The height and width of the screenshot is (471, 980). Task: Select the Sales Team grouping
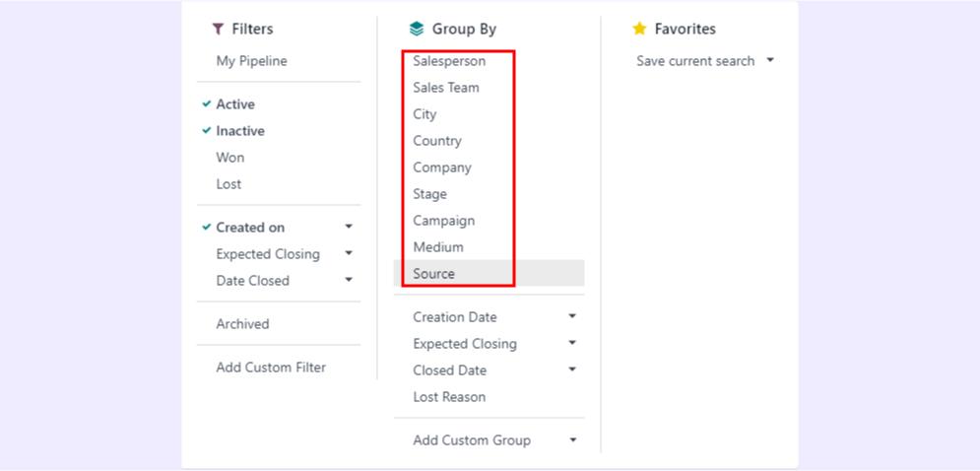pos(446,88)
